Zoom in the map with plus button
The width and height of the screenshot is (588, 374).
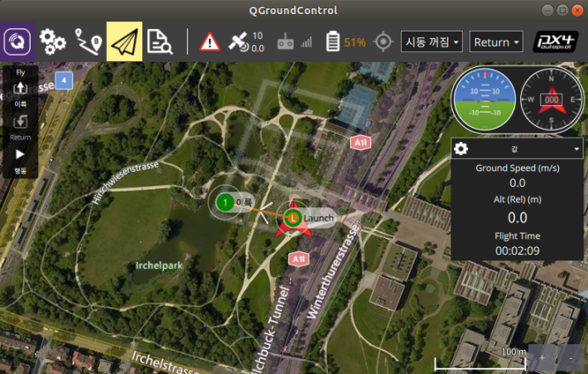tap(542, 358)
